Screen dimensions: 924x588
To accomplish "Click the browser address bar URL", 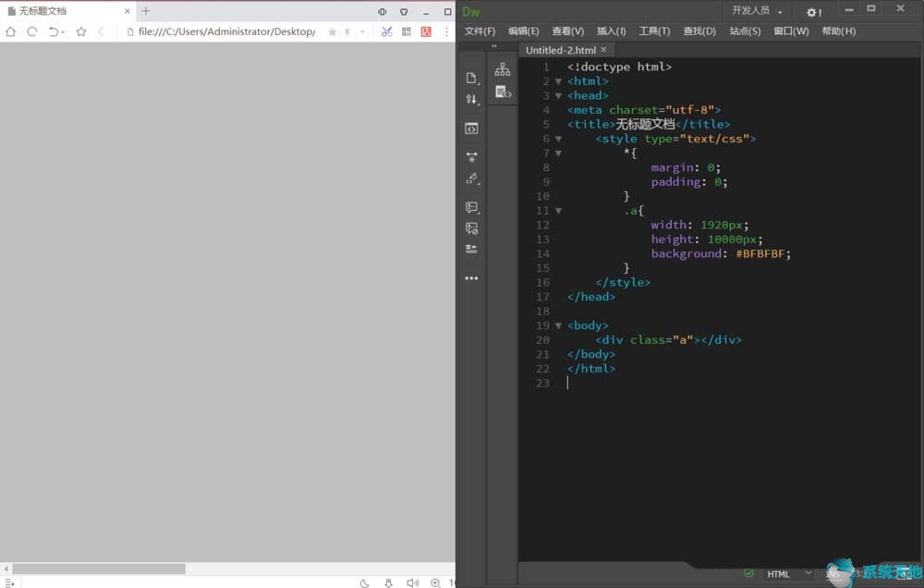I will [227, 31].
